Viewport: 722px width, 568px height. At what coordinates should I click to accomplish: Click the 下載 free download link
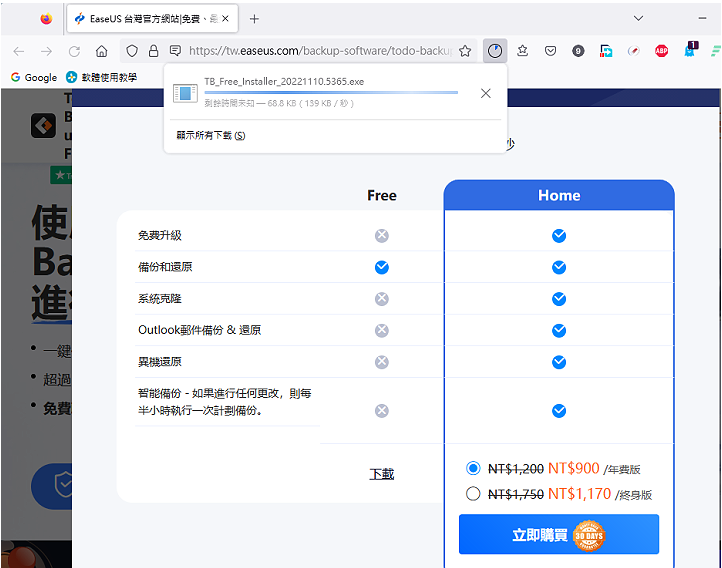point(382,474)
